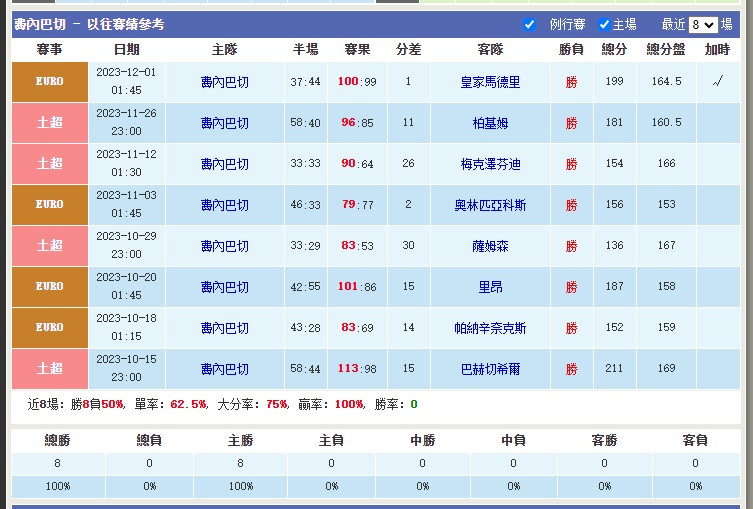Click the 土超 badge for 2023-11-26 match
The width and height of the screenshot is (753, 509).
[x=50, y=123]
